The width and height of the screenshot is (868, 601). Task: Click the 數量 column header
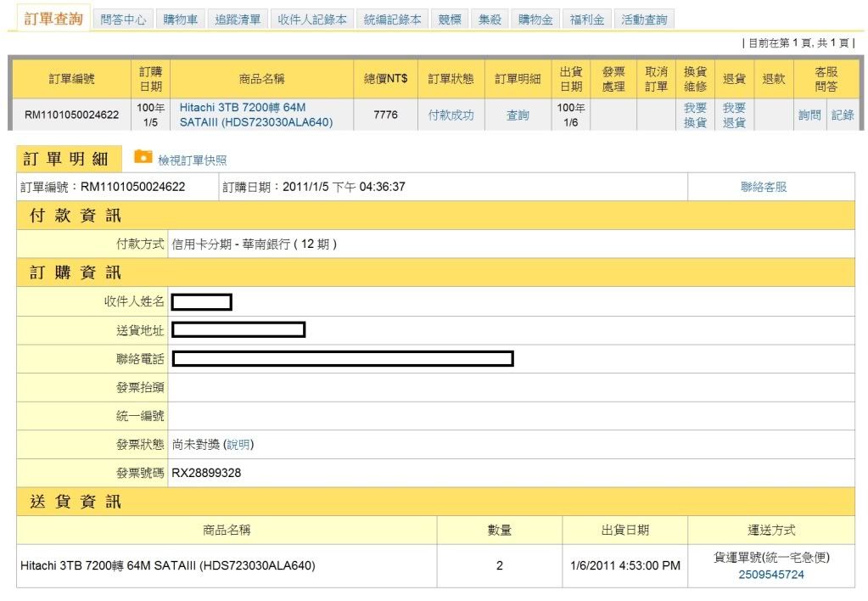pos(499,530)
